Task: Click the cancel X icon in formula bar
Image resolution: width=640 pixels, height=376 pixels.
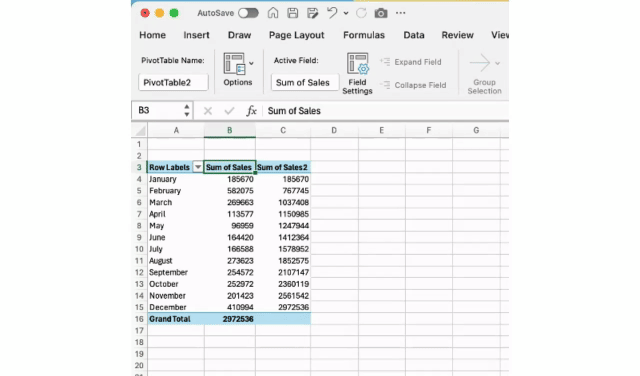Action: [x=208, y=111]
